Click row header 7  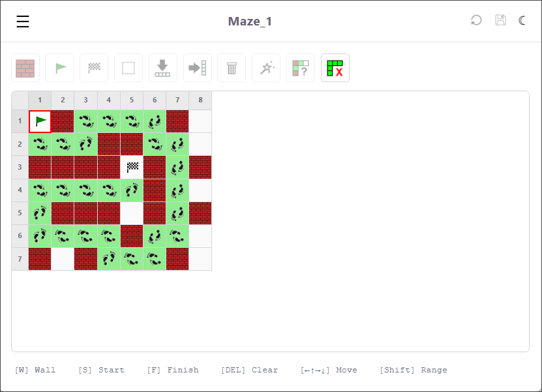tap(19, 259)
